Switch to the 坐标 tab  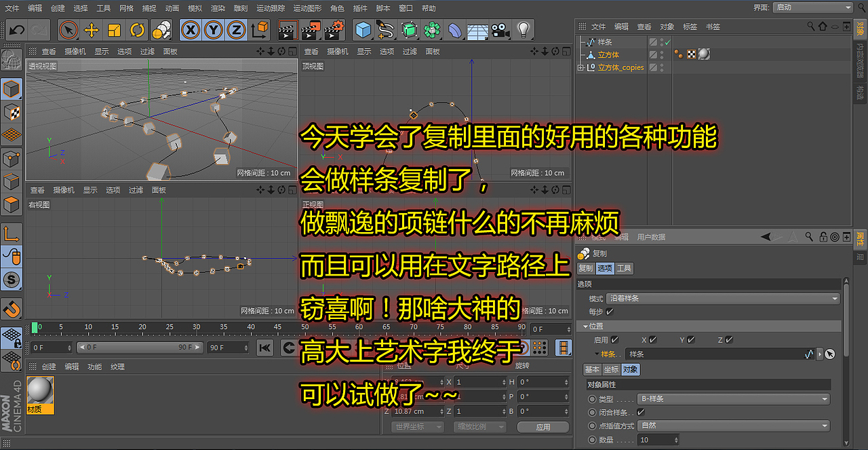click(x=611, y=370)
